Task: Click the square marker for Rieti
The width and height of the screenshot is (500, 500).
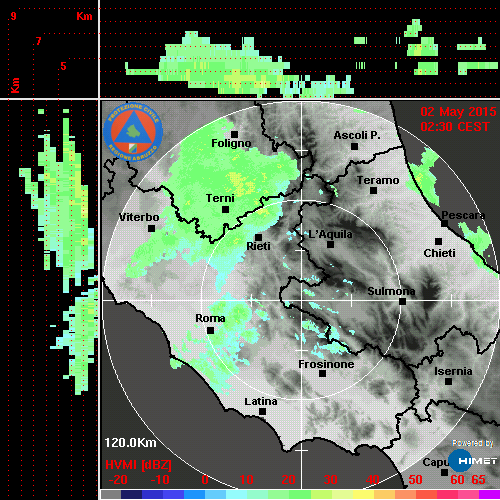Action: click(x=258, y=237)
